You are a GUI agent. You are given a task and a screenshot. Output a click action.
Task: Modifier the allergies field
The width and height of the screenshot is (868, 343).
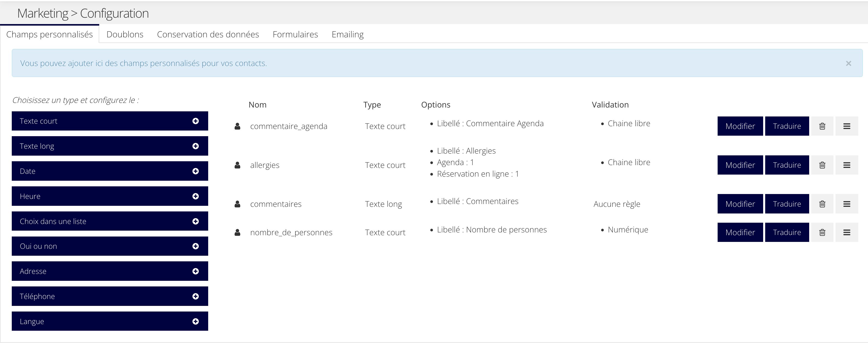point(740,165)
